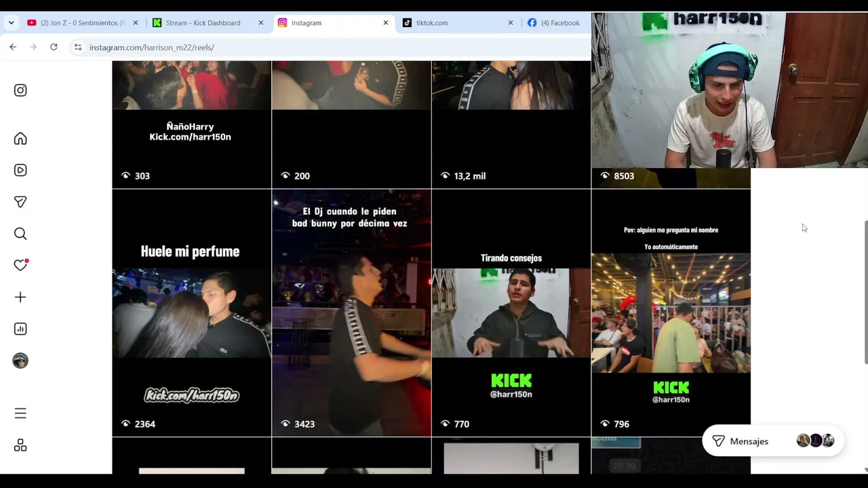Open profile avatar in sidebar

(20, 361)
